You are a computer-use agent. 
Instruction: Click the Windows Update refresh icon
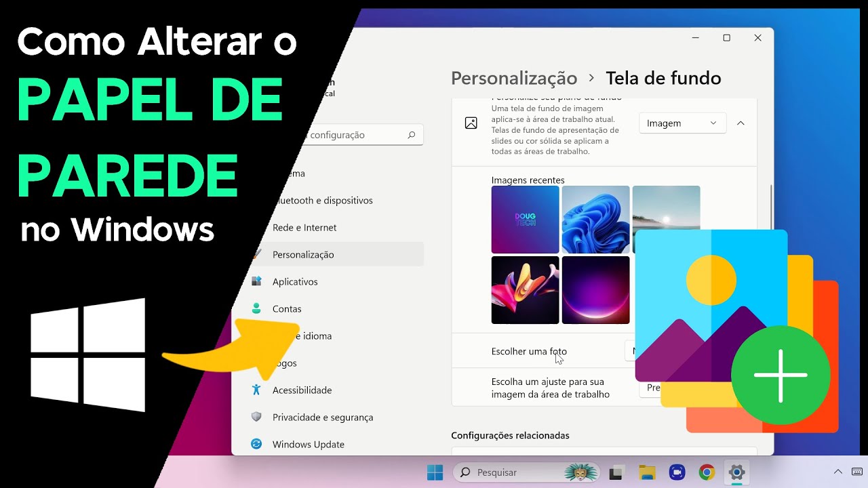(256, 444)
